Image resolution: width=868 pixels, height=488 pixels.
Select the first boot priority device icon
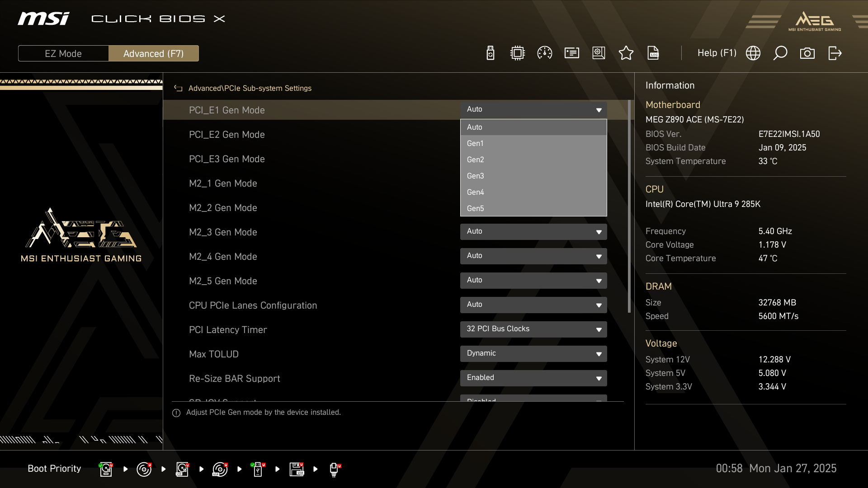click(106, 469)
